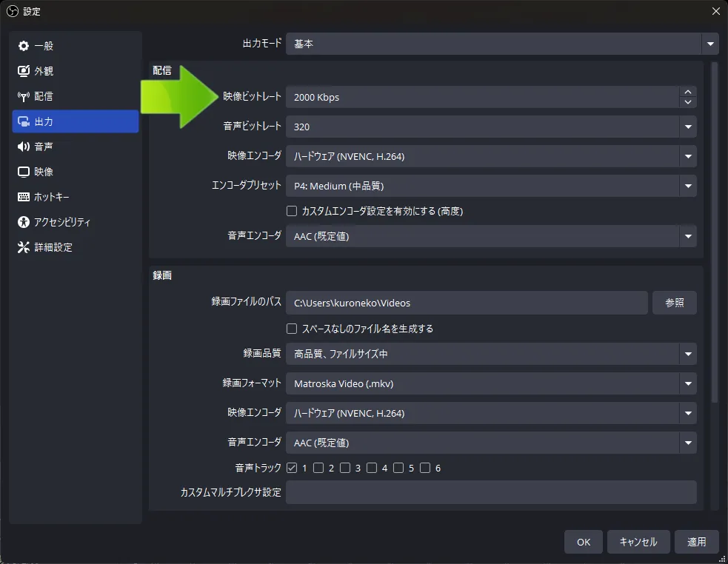The width and height of the screenshot is (728, 564).
Task: Select the 映像 (Video) settings icon
Action: 24,172
